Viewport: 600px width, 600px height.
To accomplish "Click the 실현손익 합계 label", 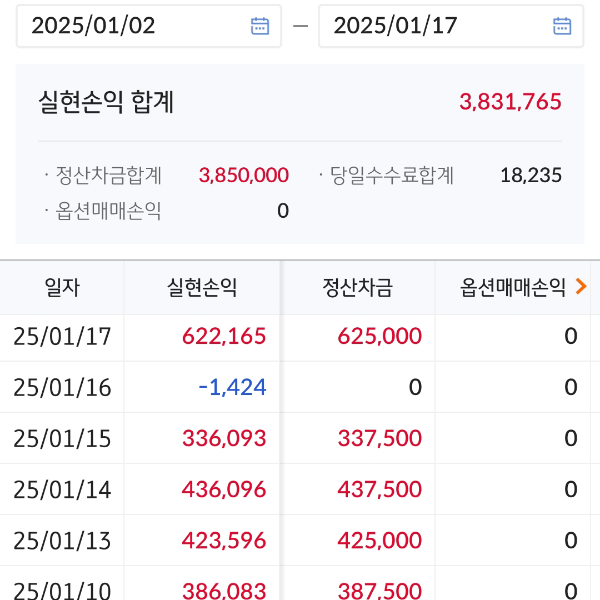I will pos(106,101).
